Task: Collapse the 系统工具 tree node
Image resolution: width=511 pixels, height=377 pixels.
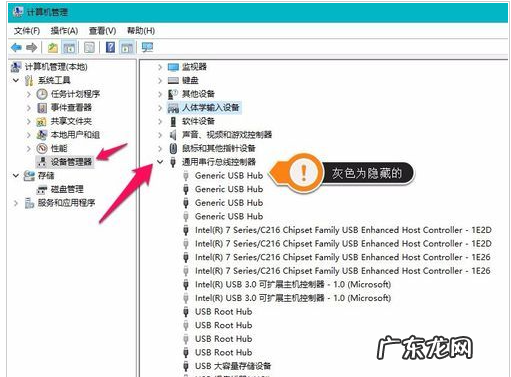Action: click(x=16, y=80)
